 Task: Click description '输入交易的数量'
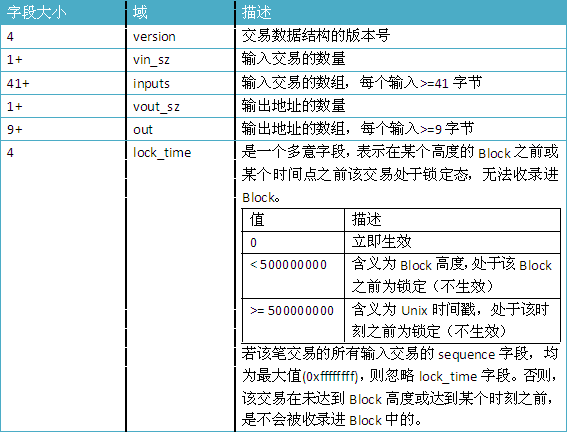click(x=293, y=59)
